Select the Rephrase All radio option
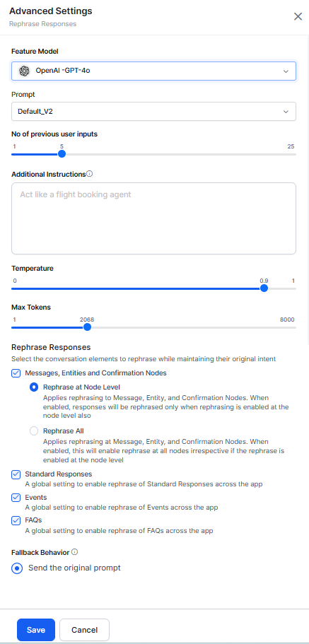This screenshot has height=644, width=309. [34, 431]
